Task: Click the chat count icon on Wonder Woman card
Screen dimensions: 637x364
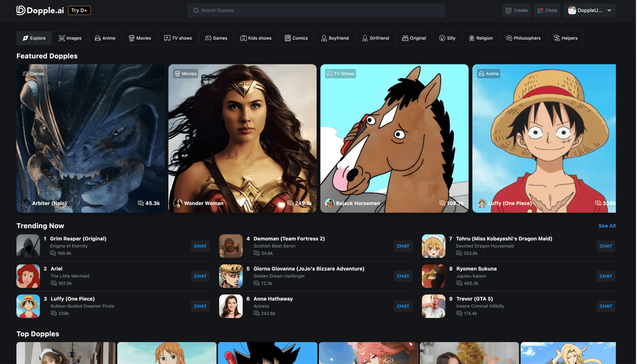Action: pyautogui.click(x=290, y=203)
